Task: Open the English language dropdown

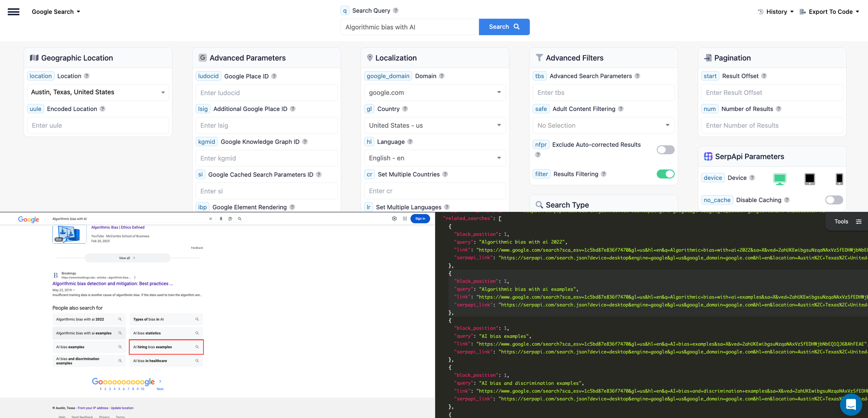Action: [x=435, y=158]
